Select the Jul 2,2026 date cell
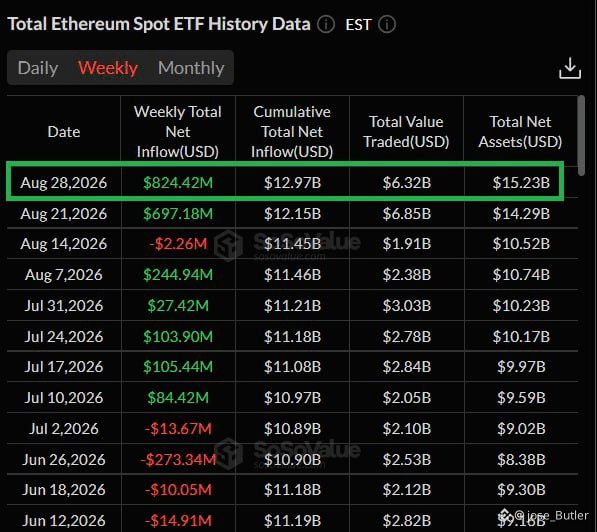Image resolution: width=597 pixels, height=532 pixels. click(64, 429)
